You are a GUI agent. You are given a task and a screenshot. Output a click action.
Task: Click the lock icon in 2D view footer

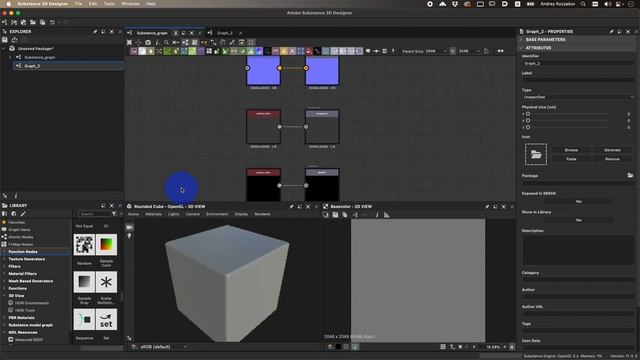(512, 347)
